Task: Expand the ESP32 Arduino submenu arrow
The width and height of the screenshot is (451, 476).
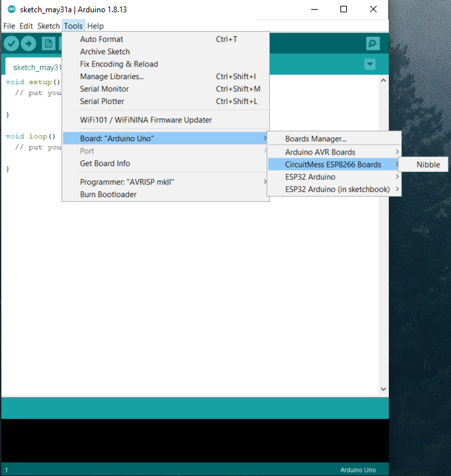Action: pyautogui.click(x=397, y=177)
